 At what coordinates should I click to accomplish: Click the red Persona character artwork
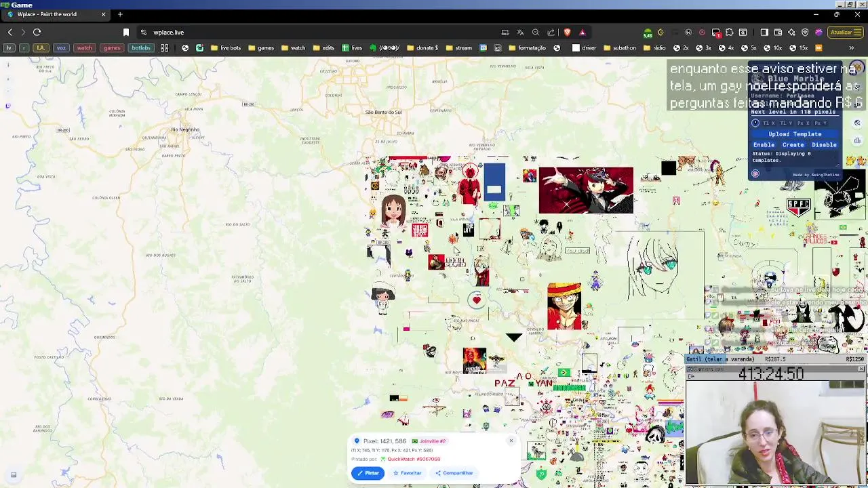[x=586, y=190]
